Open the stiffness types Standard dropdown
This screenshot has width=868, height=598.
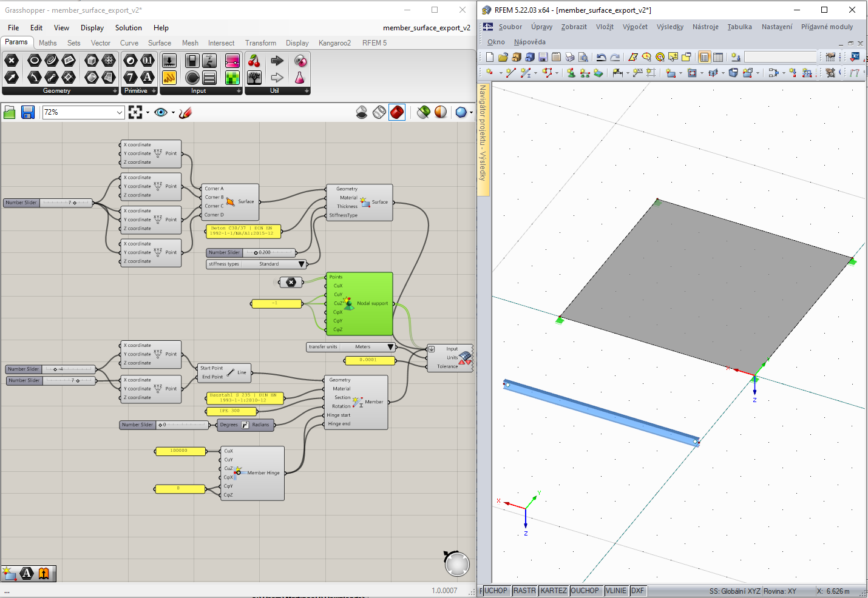point(302,264)
